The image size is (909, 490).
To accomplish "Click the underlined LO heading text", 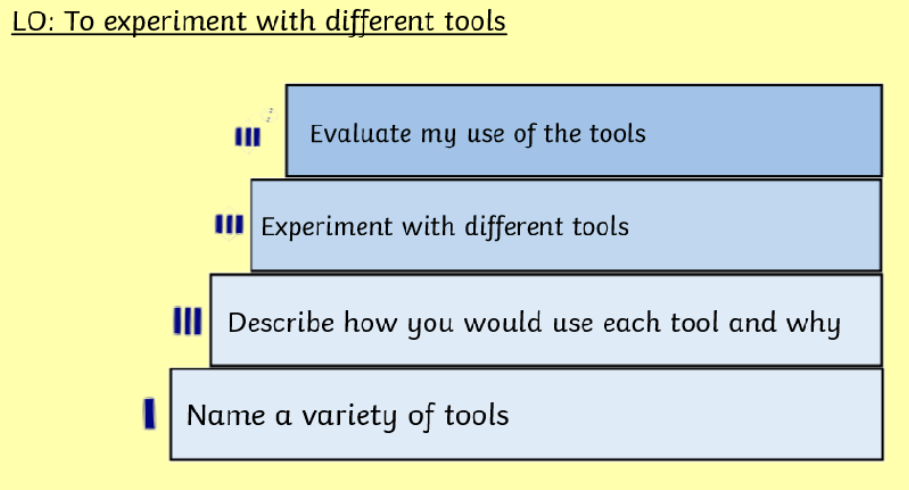I will point(259,21).
